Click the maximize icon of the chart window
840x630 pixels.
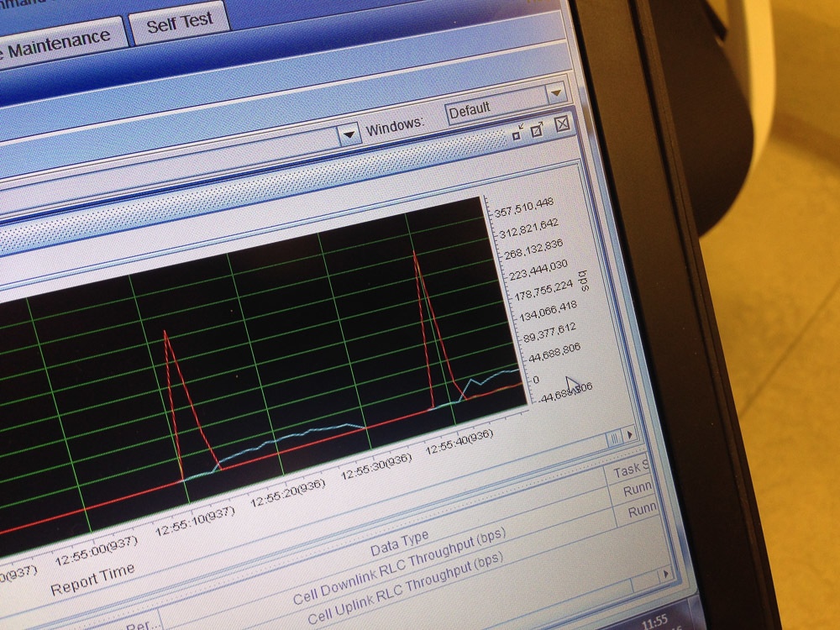(538, 129)
